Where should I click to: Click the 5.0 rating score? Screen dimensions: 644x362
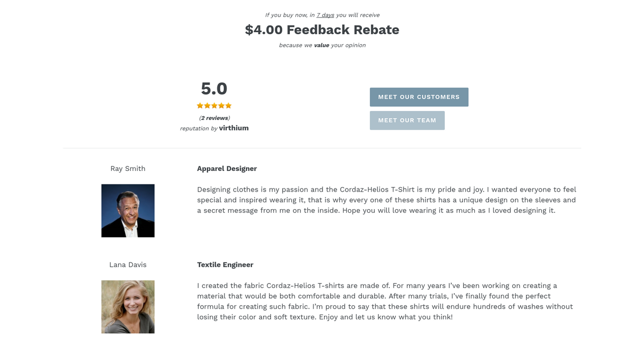click(214, 89)
